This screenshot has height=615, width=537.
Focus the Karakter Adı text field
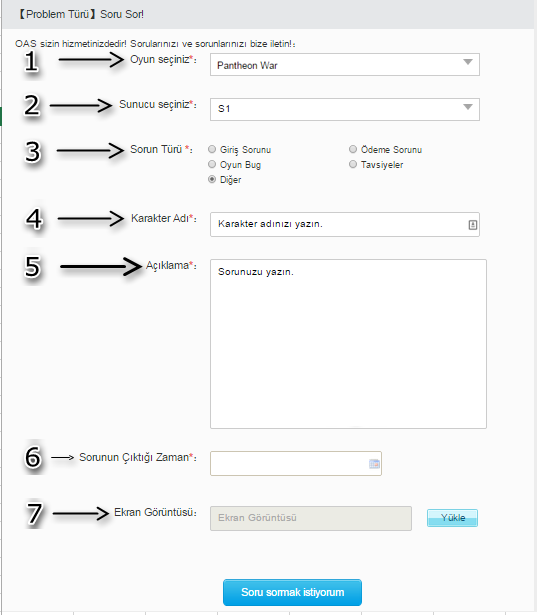(x=345, y=224)
